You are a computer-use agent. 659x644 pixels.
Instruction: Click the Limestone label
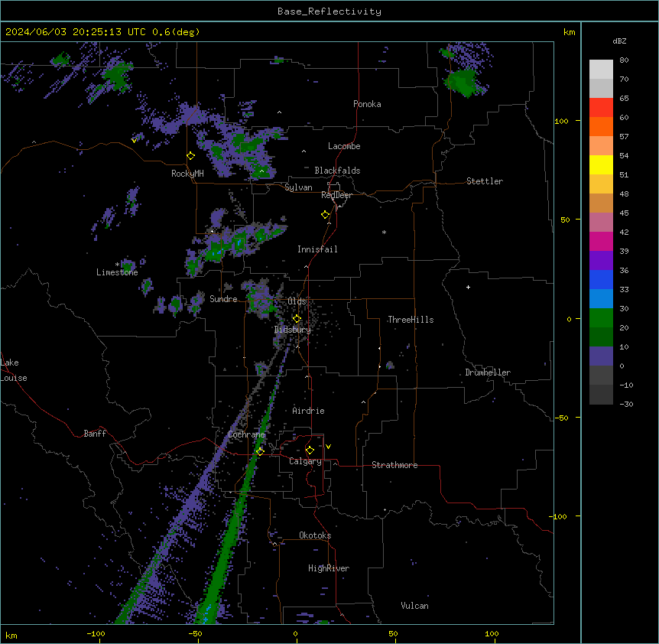click(x=117, y=272)
